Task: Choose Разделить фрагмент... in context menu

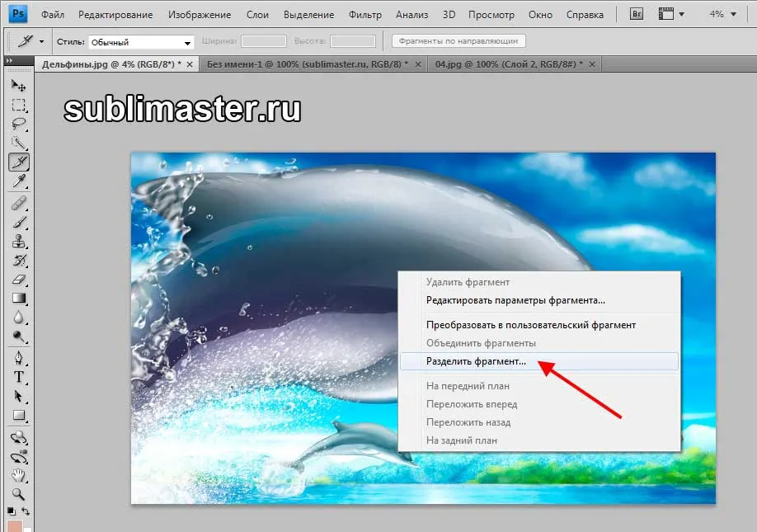Action: 476,361
